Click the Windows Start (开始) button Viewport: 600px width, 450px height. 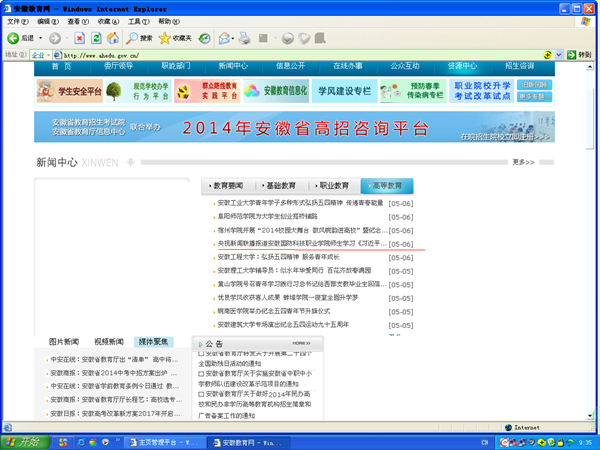point(22,441)
